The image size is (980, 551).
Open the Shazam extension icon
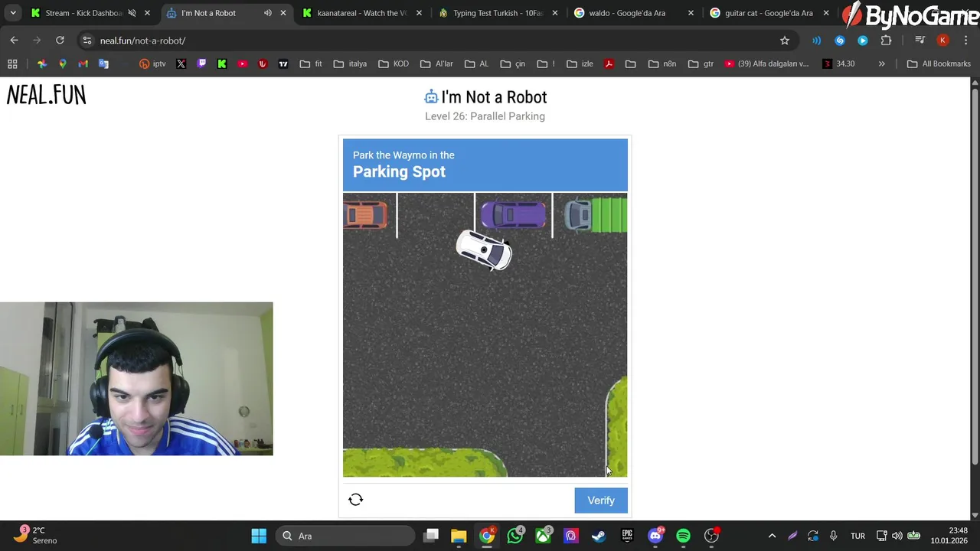click(840, 41)
